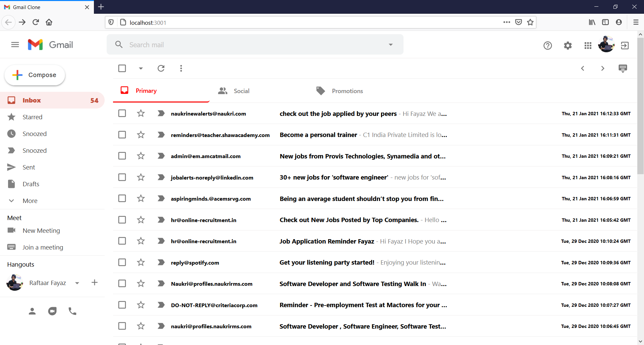Open Raftaar Fayaz hangouts status dropdown
Image resolution: width=644 pixels, height=345 pixels.
[x=77, y=283]
